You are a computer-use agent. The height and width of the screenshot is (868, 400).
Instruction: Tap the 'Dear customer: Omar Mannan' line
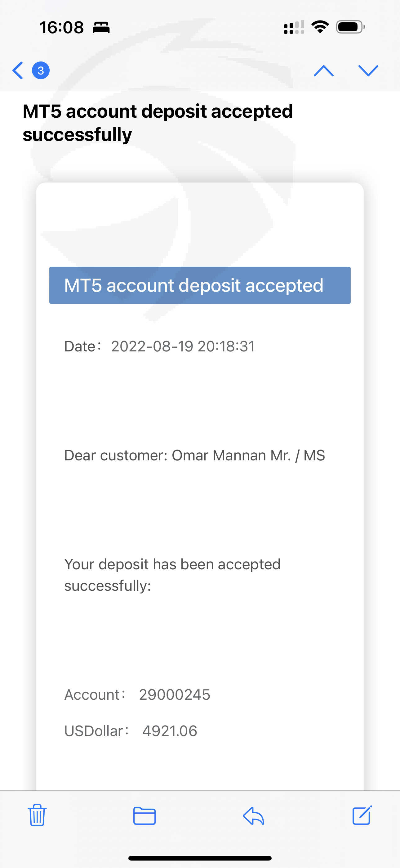[194, 455]
